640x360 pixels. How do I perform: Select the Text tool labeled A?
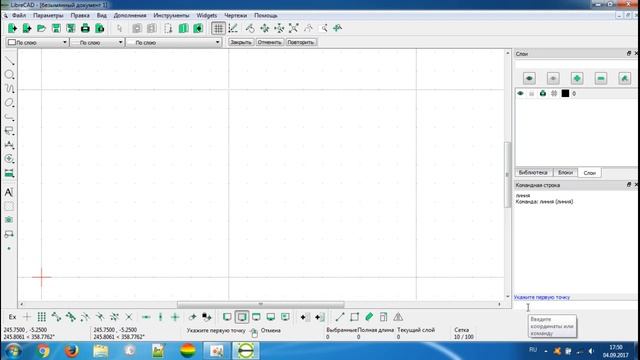pos(9,192)
